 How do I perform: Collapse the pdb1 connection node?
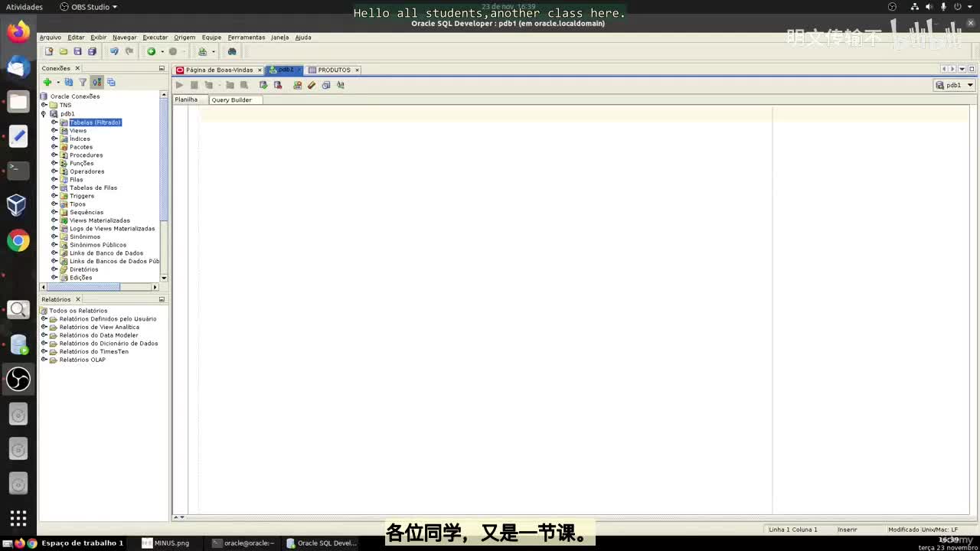pyautogui.click(x=44, y=113)
